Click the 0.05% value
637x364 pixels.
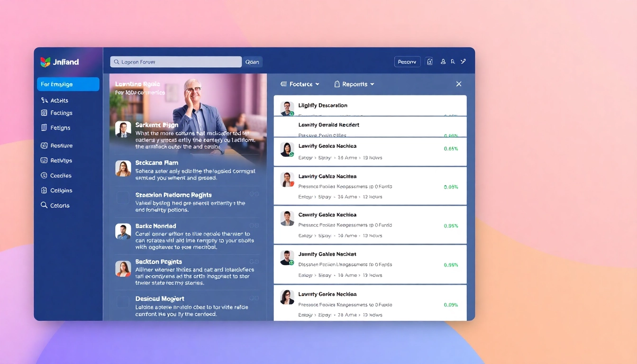point(451,187)
